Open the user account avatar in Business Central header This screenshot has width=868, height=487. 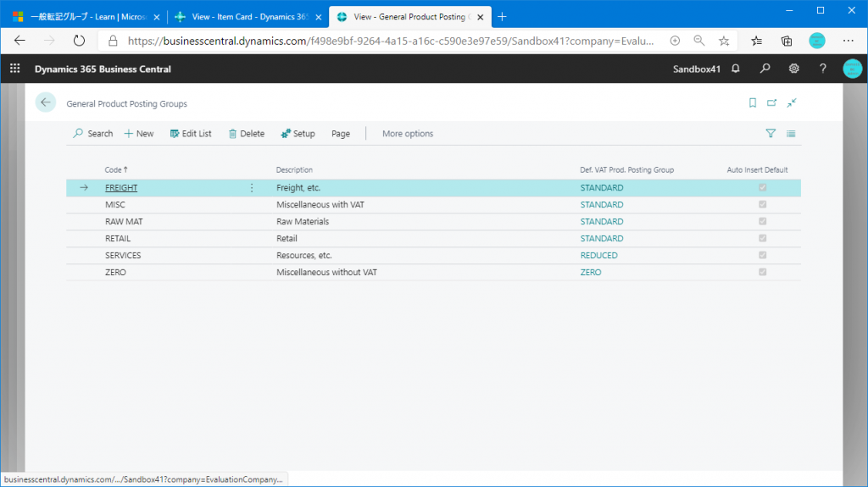click(x=852, y=69)
